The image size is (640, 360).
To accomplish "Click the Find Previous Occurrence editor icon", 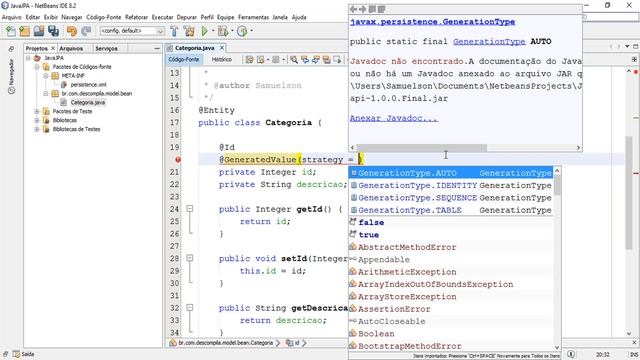I will tap(305, 60).
